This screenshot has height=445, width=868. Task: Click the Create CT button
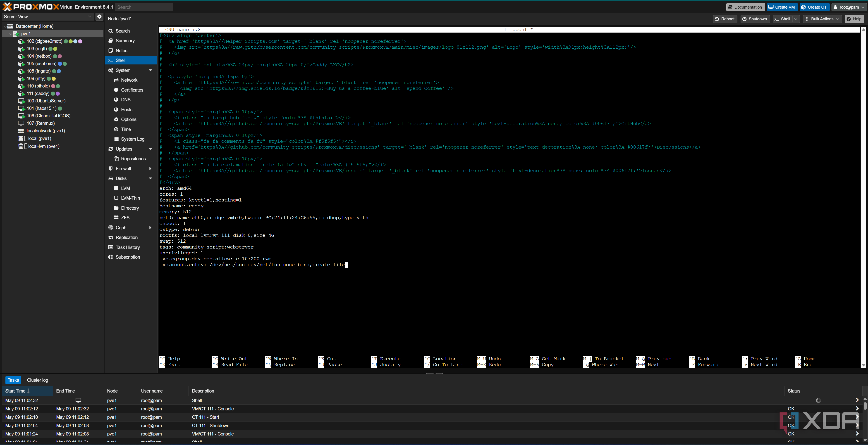pos(814,7)
